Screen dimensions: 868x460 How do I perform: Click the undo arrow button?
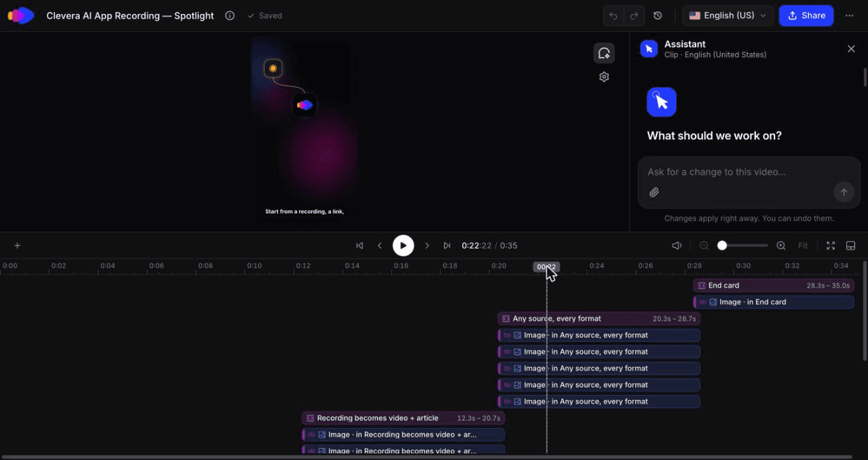coord(614,15)
